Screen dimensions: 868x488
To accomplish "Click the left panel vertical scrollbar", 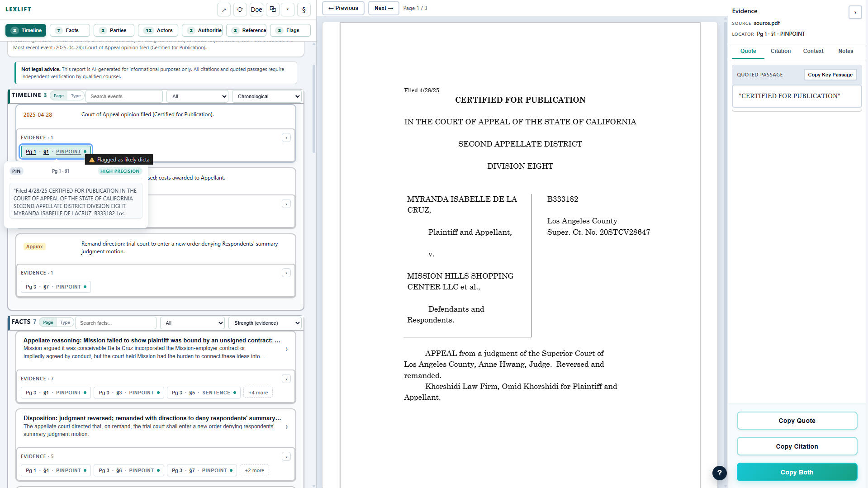I will 314,109.
